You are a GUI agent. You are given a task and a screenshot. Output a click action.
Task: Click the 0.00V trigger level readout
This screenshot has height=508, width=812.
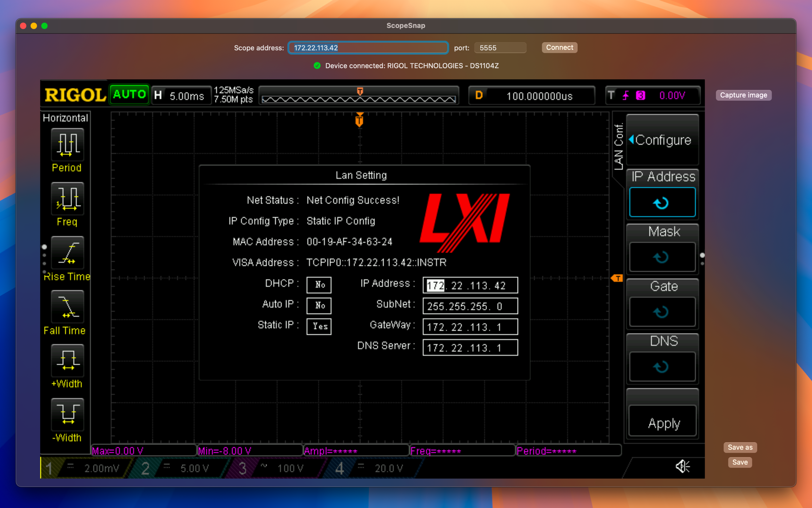(672, 96)
